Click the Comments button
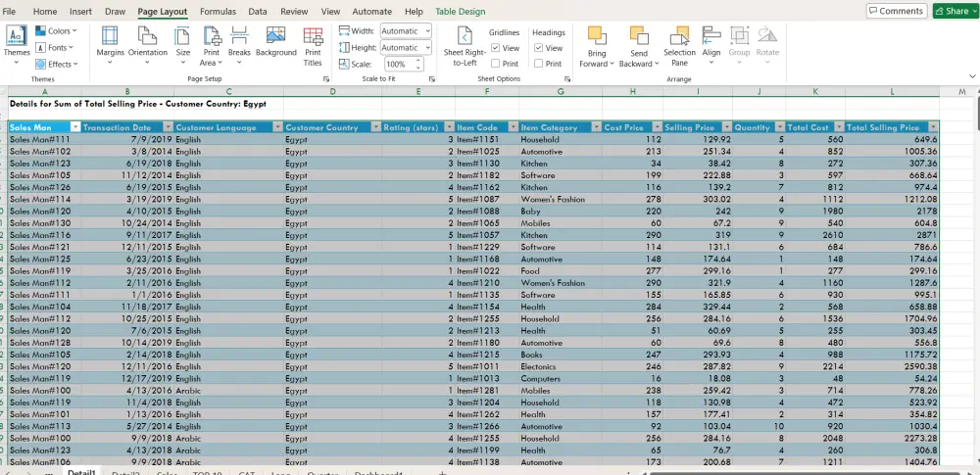This screenshot has height=475, width=980. click(897, 11)
